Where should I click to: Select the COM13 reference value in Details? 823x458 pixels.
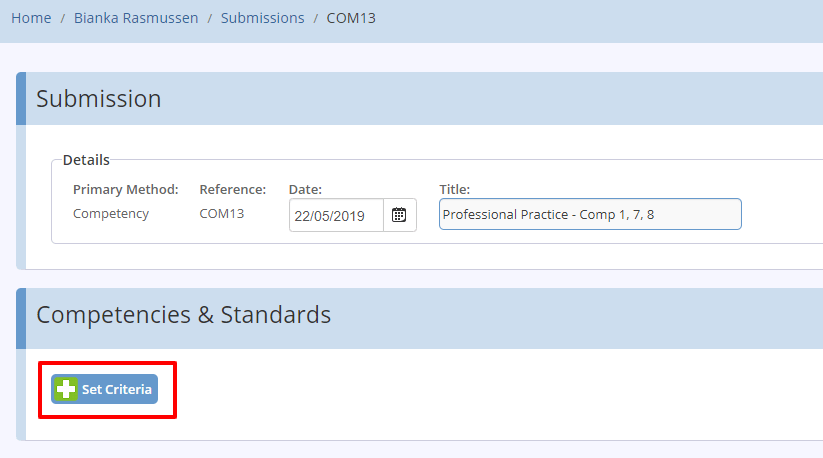tap(221, 214)
